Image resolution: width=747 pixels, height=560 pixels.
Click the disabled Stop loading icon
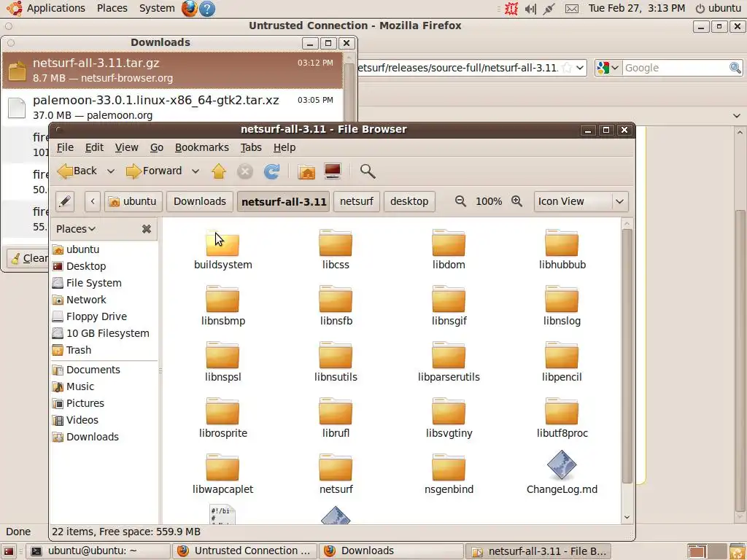pyautogui.click(x=245, y=171)
